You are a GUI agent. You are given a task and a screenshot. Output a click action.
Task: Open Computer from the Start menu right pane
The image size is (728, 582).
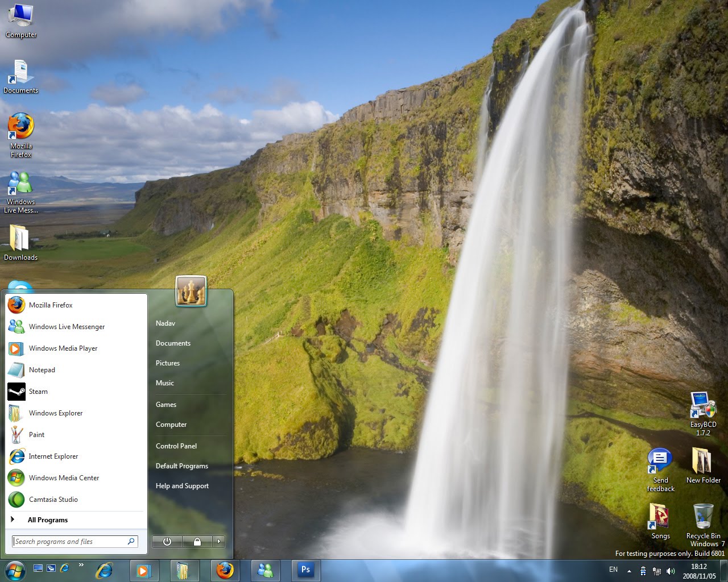(171, 425)
